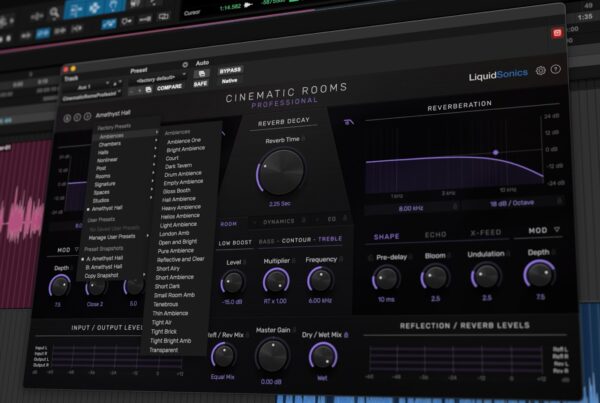
Task: Toggle the Multiplier parameter lock
Action: [294, 261]
